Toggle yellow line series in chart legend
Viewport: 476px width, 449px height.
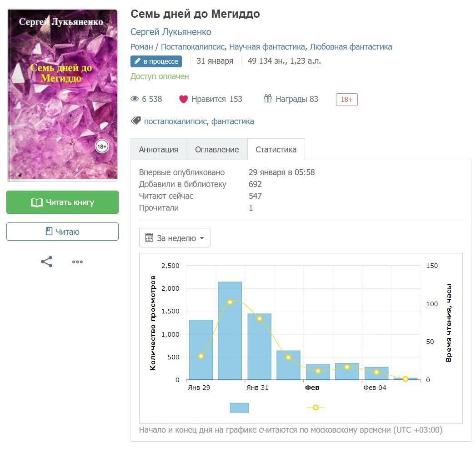click(316, 408)
